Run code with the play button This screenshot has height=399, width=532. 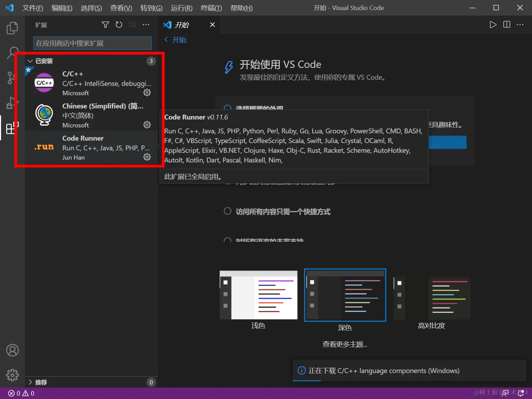coord(493,25)
